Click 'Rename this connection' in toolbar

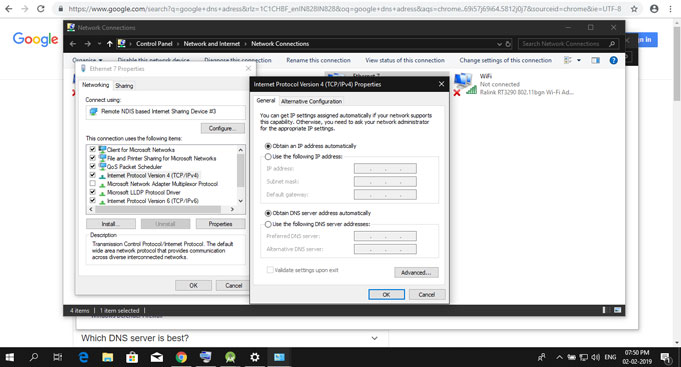[x=318, y=60]
